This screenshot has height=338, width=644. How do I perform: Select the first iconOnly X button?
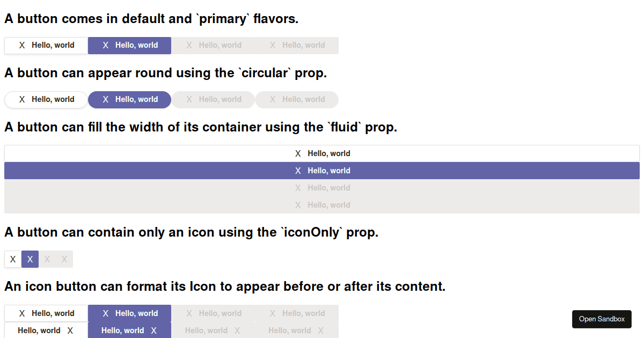[12, 259]
